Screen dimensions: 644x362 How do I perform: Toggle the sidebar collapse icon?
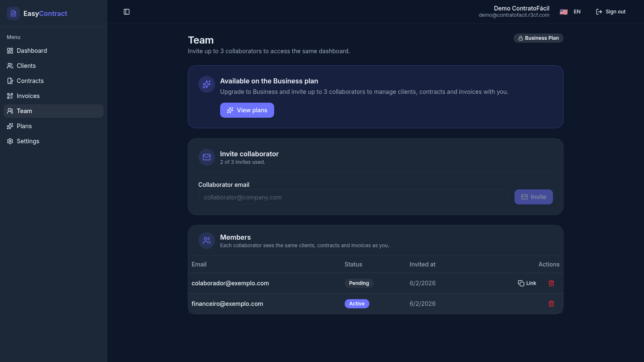[127, 12]
